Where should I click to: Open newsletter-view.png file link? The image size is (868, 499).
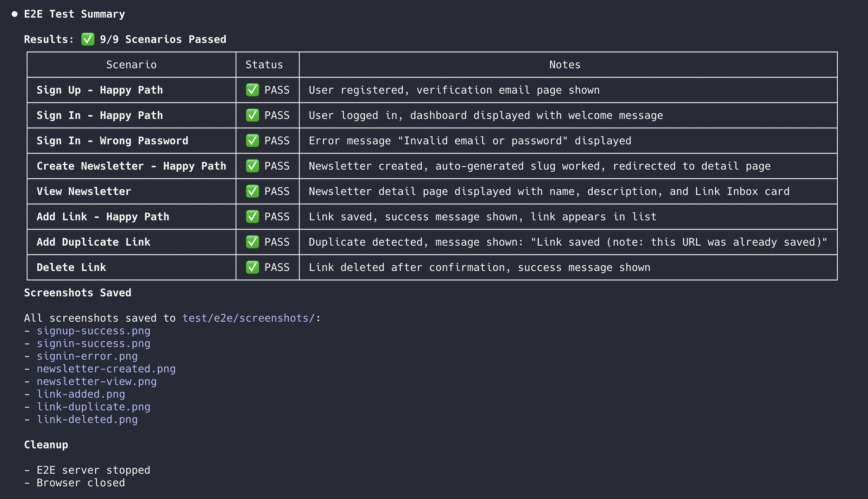(x=97, y=381)
